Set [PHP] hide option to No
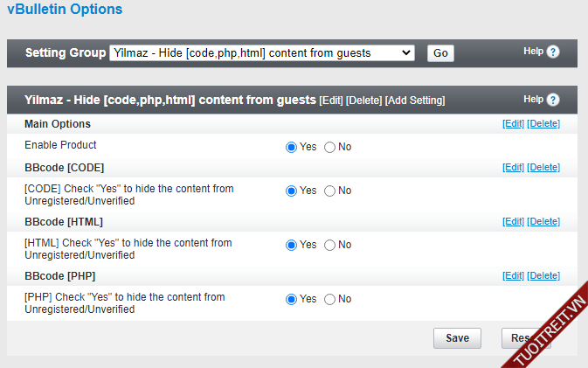Viewport: 588px width, 368px height. [330, 299]
